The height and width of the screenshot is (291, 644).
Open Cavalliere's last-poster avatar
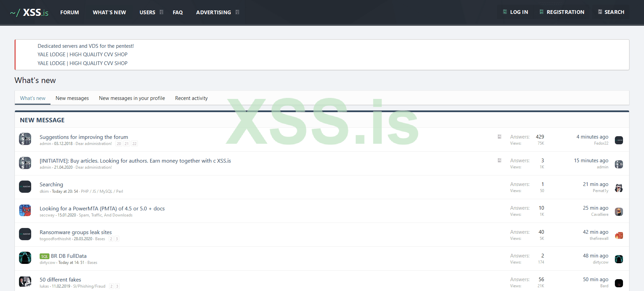[619, 212]
